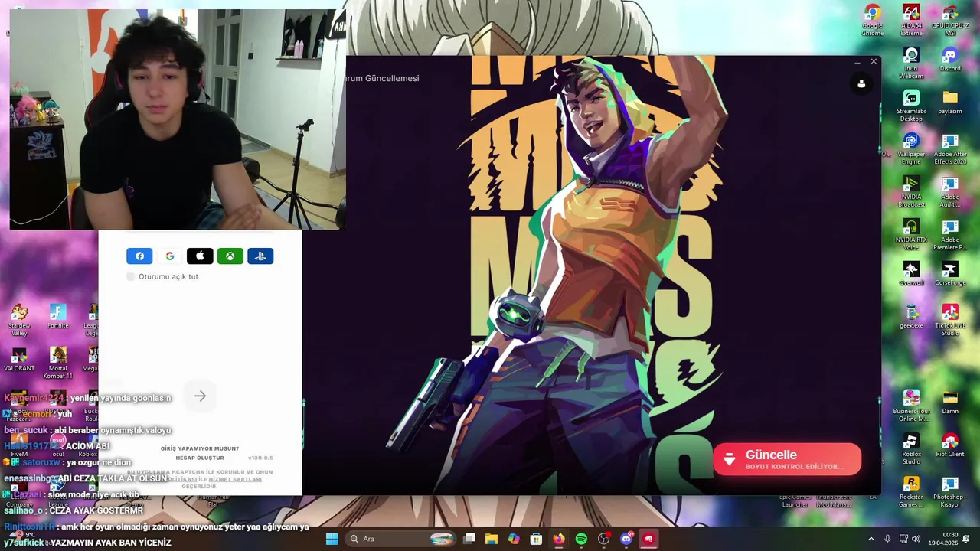Open Overwolf desktop icon
Image resolution: width=980 pixels, height=551 pixels.
(x=911, y=274)
